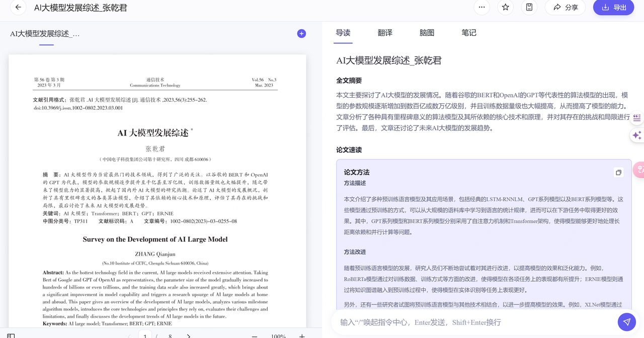Click the 分享 share button
644x338 pixels.
click(x=566, y=8)
